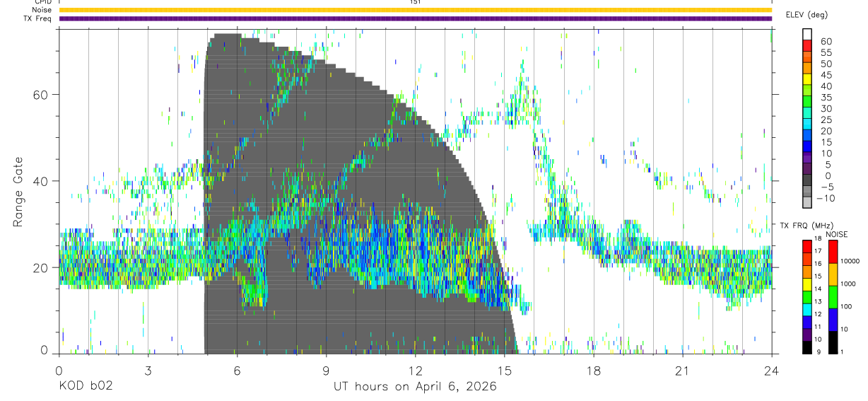Click the '6' tick on the UT hours axis
868x401 pixels.
(237, 371)
